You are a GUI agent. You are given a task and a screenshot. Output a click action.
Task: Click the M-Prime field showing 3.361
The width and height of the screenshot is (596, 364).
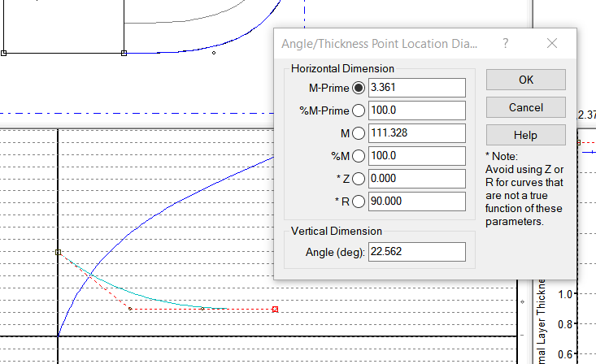click(416, 88)
